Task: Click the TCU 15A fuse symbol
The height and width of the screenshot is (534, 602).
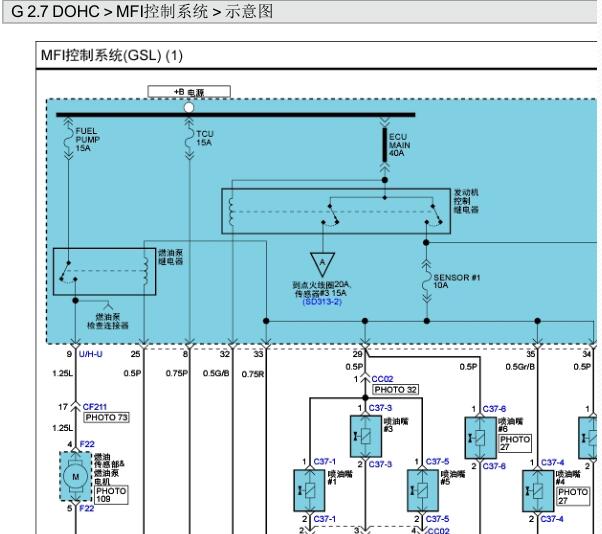Action: pos(189,139)
